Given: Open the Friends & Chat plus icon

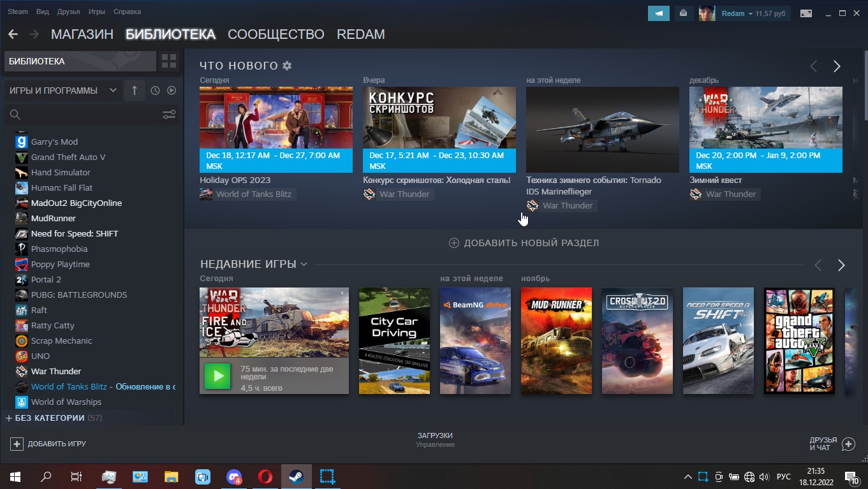Looking at the screenshot, I should click(x=848, y=444).
